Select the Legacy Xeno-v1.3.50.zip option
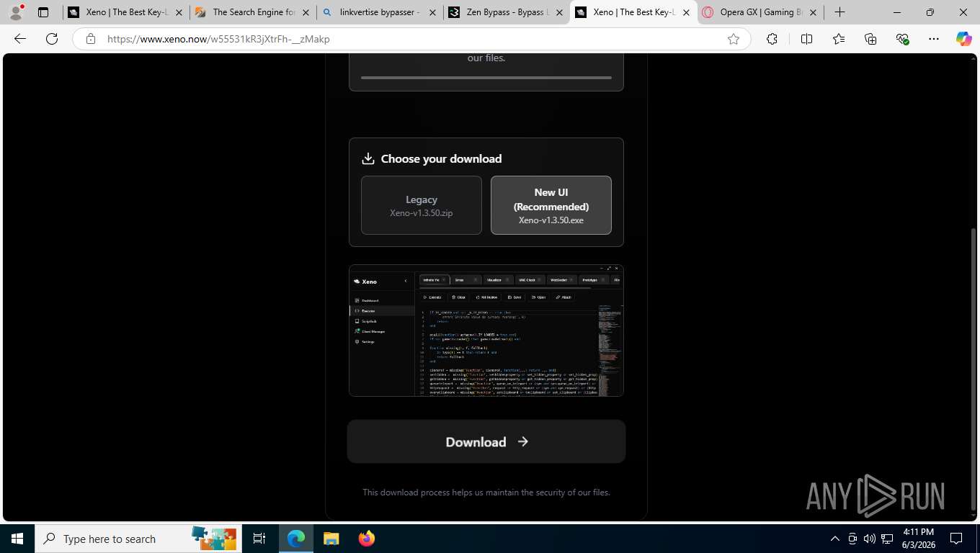This screenshot has width=980, height=553. coord(422,205)
